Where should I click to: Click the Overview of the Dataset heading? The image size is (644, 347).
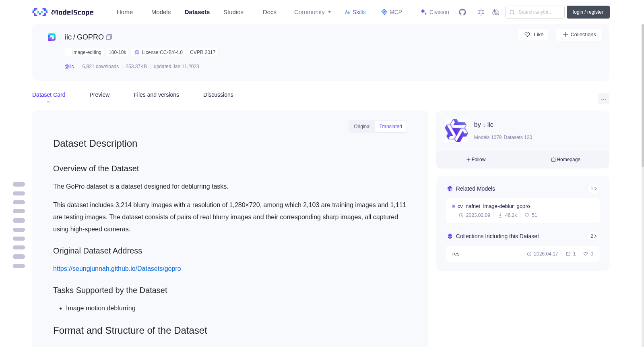point(96,168)
